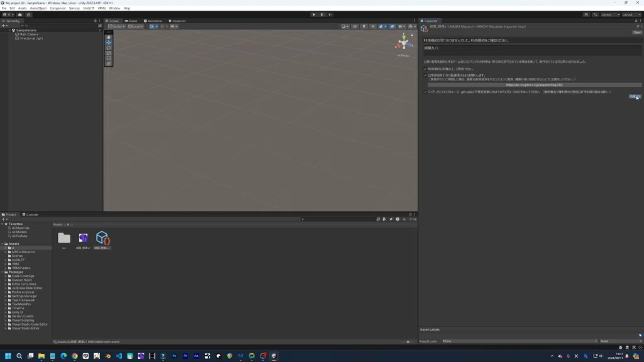Open the Component menu

tap(57, 8)
